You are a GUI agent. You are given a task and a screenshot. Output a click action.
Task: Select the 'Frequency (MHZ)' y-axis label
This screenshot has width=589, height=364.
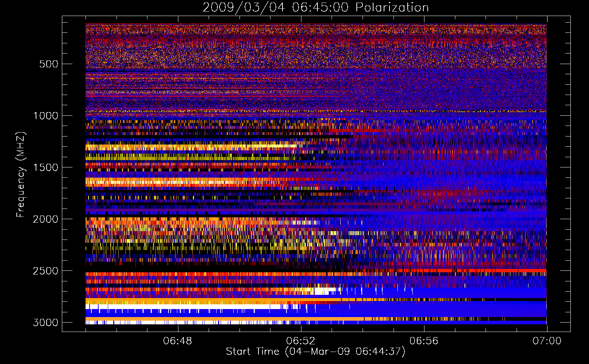pyautogui.click(x=21, y=175)
